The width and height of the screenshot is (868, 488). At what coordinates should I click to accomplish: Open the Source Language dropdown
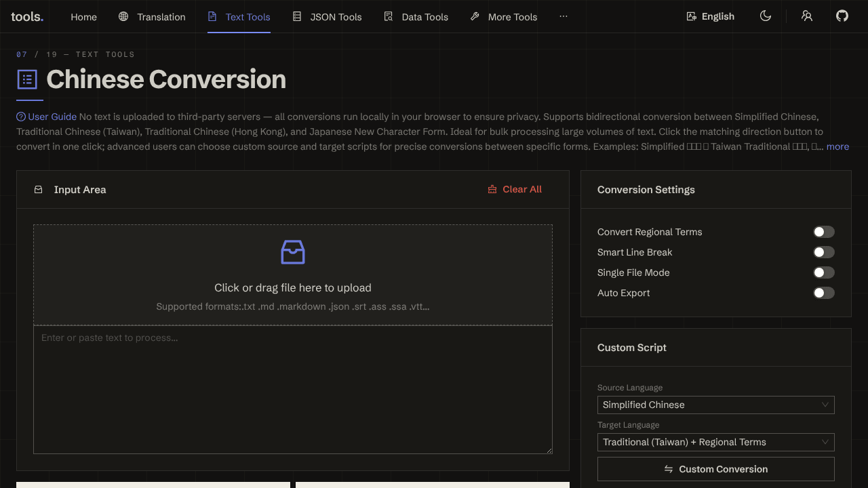coord(716,405)
